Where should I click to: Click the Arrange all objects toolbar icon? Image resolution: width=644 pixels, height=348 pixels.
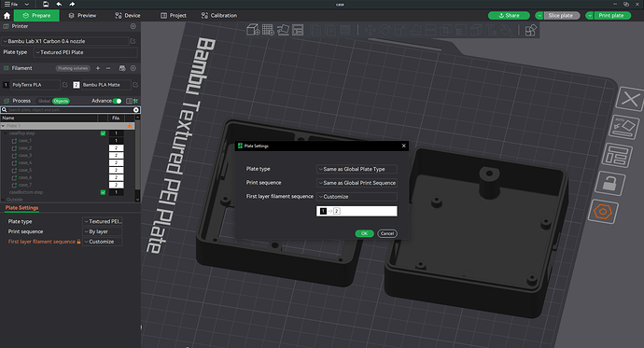(x=298, y=30)
